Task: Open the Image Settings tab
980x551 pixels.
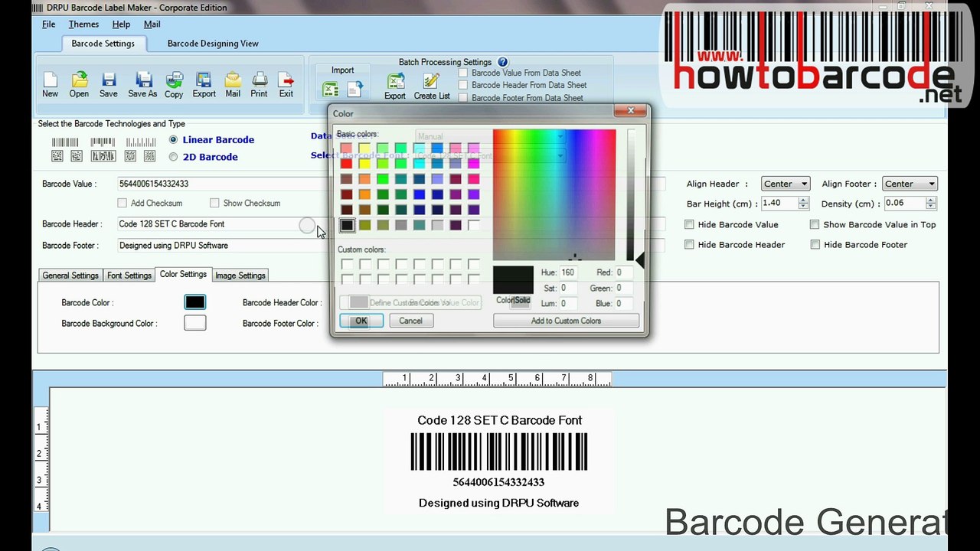Action: 240,275
